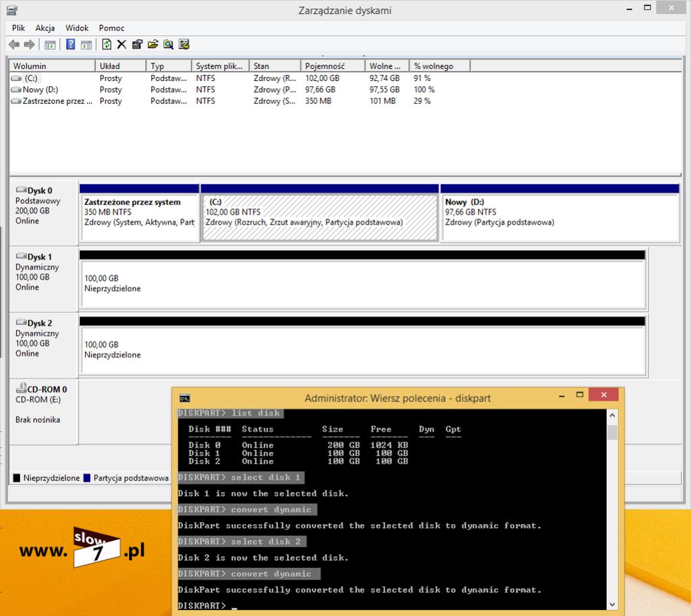Select Dysk 0 disk label panel

point(44,213)
